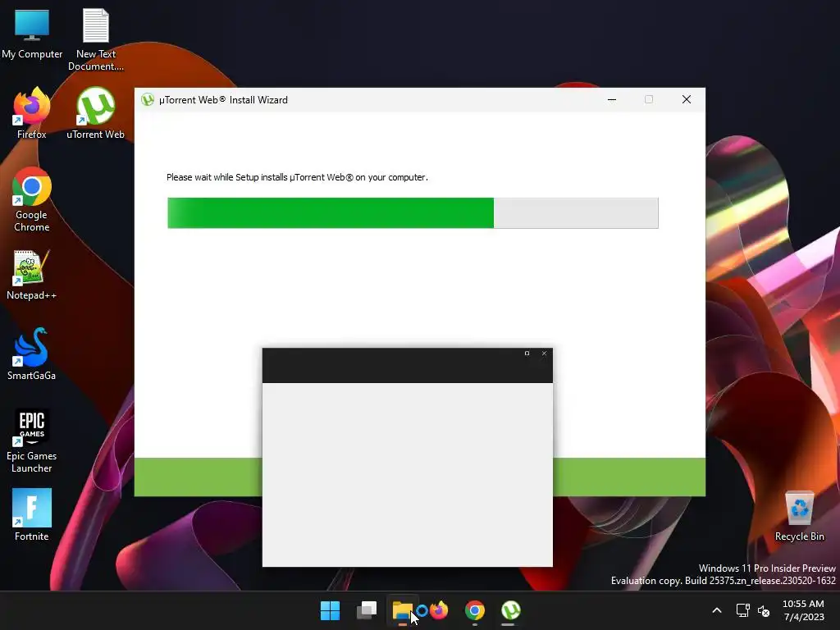840x630 pixels.
Task: Open the My Computer desktop icon
Action: tap(32, 34)
